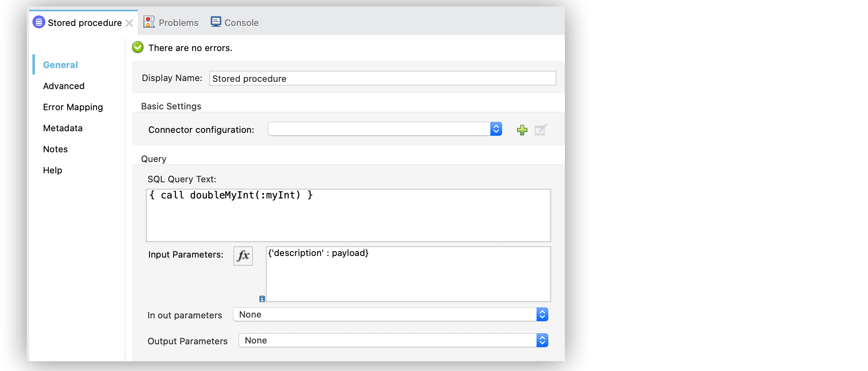Screen dimensions: 868x371
Task: Click into the Input Parameters text area
Action: tap(408, 274)
